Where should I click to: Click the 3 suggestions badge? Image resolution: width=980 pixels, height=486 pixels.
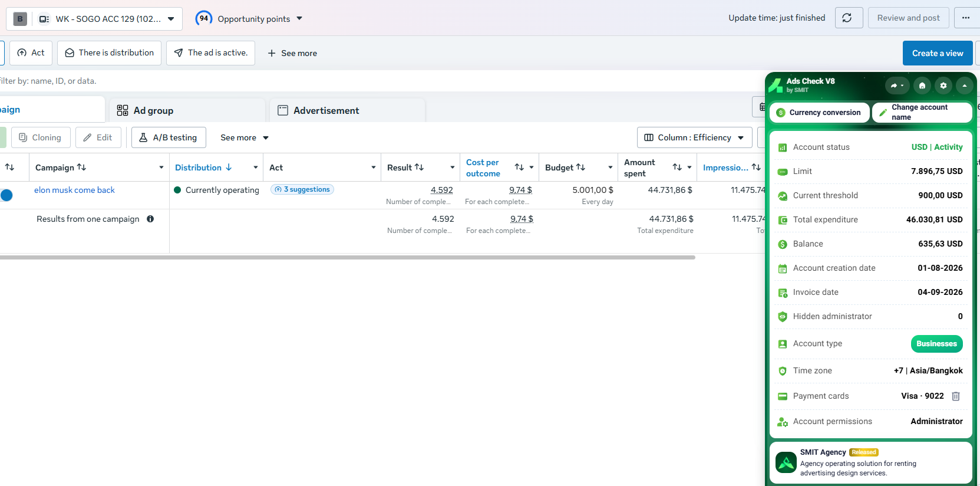[302, 189]
